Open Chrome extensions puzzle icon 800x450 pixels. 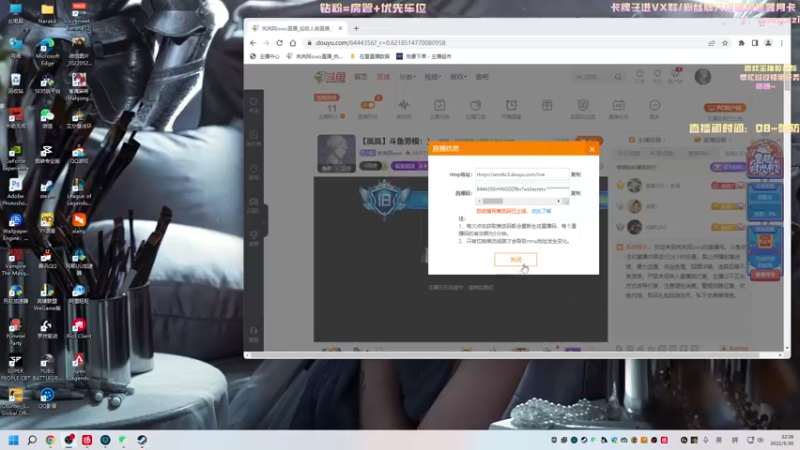[x=741, y=43]
